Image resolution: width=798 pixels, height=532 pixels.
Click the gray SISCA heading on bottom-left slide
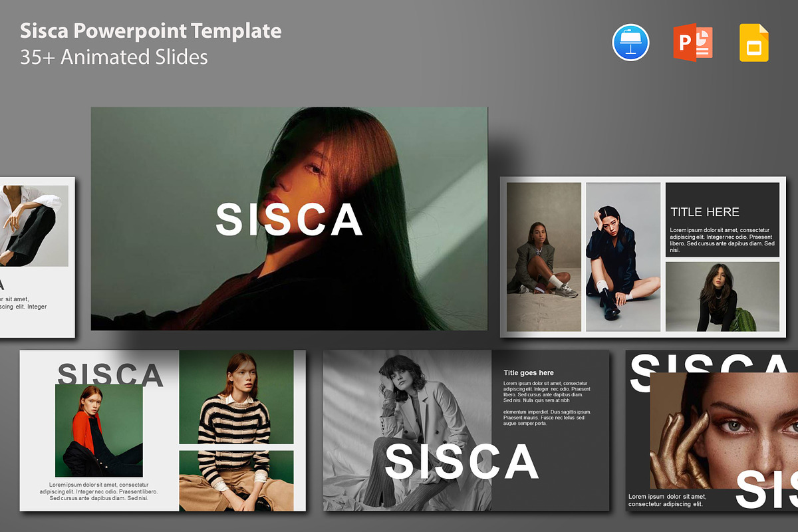pyautogui.click(x=110, y=375)
